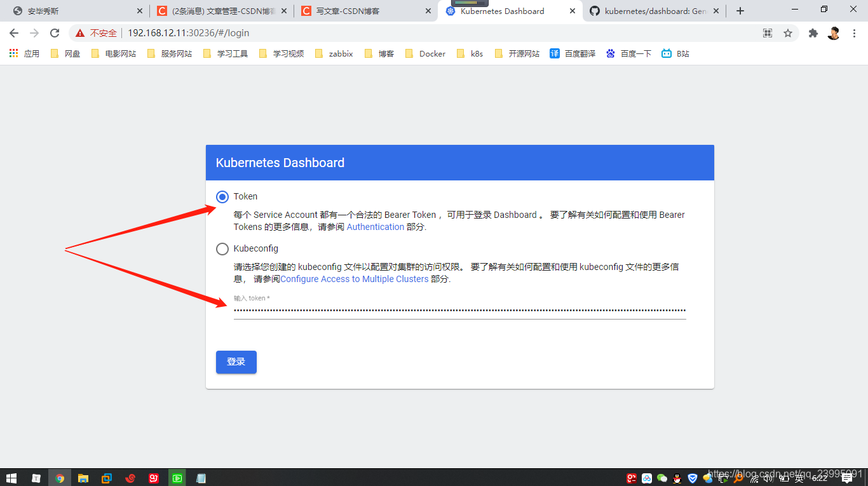
Task: Open the 学习视频 bookmark folder
Action: 281,53
